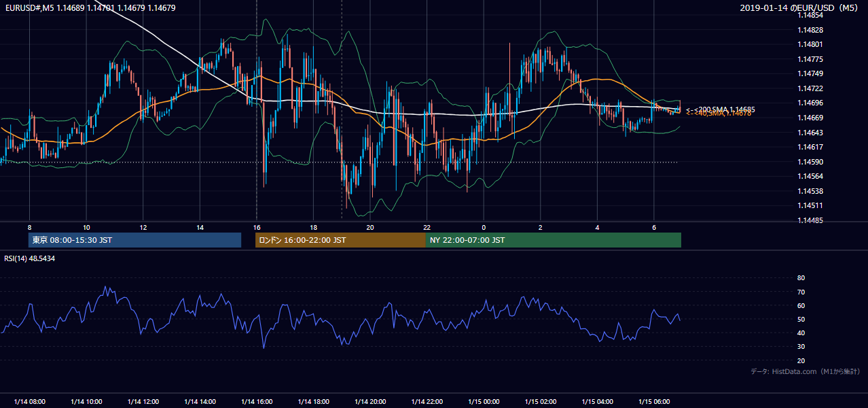
Task: Select the NY 22:00-07:00 JST session bar
Action: (554, 240)
